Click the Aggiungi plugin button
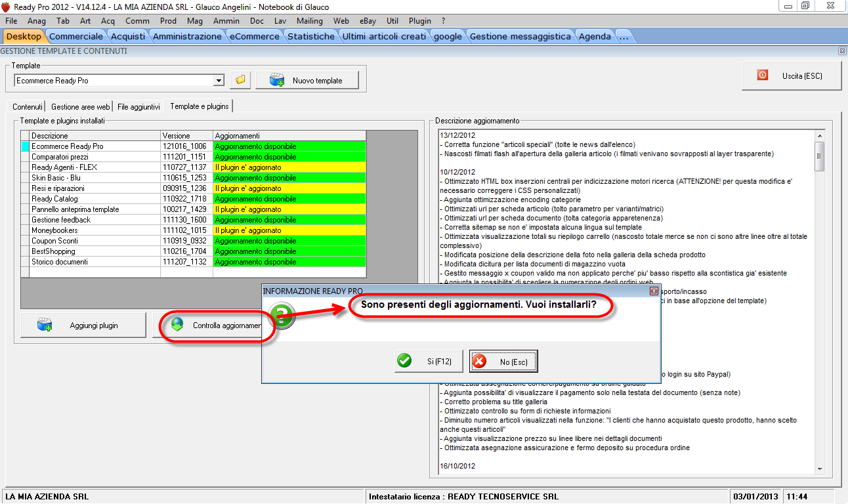This screenshot has height=504, width=848. coord(83,325)
